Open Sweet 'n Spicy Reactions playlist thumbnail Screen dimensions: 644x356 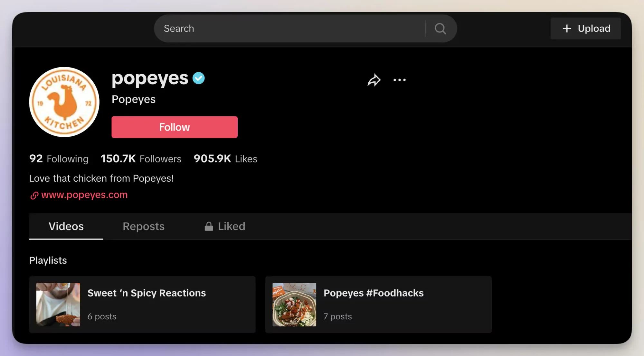coord(58,305)
